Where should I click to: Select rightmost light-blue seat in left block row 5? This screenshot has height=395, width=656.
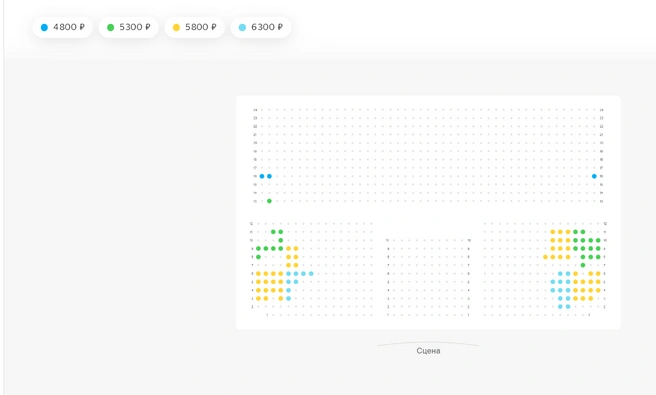296,282
